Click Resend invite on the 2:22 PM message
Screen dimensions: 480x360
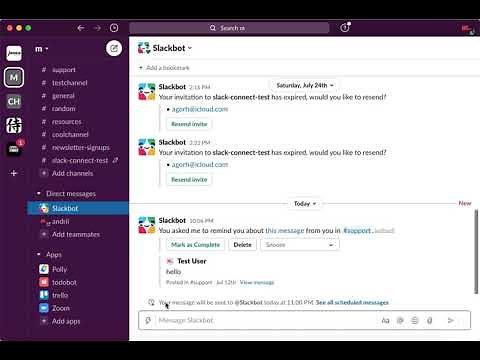pyautogui.click(x=189, y=180)
